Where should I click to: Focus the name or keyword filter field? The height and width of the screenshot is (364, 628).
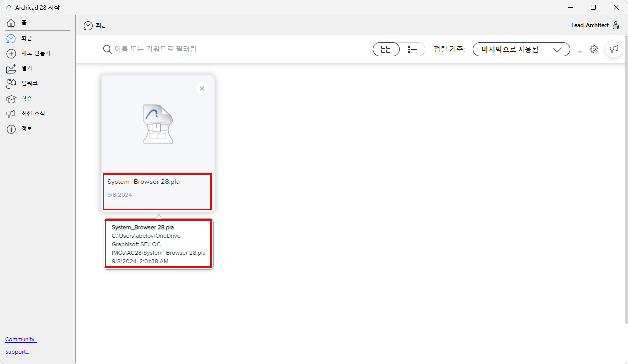(x=234, y=49)
